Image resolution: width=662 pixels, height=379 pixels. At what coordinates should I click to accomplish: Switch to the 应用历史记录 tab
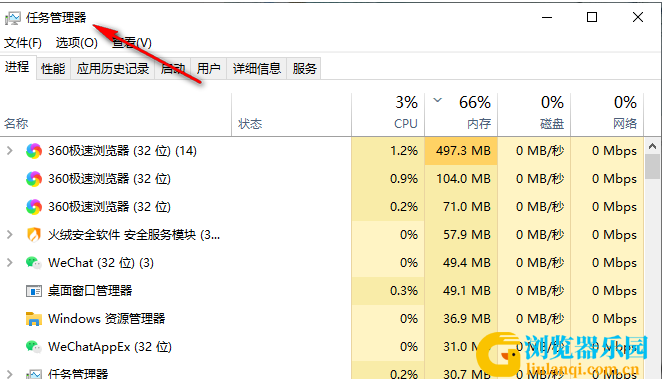pyautogui.click(x=113, y=68)
